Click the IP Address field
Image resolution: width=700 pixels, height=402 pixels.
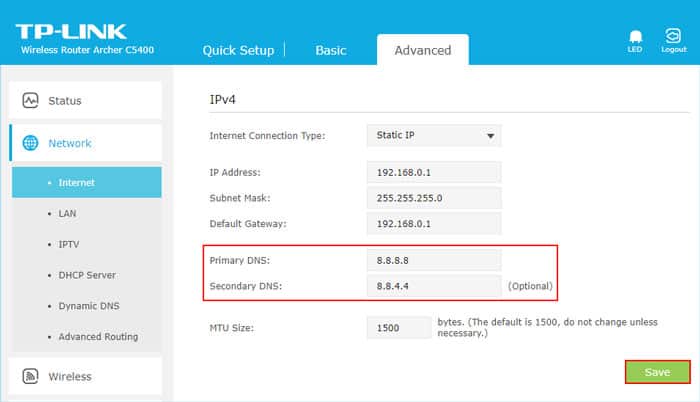(434, 172)
